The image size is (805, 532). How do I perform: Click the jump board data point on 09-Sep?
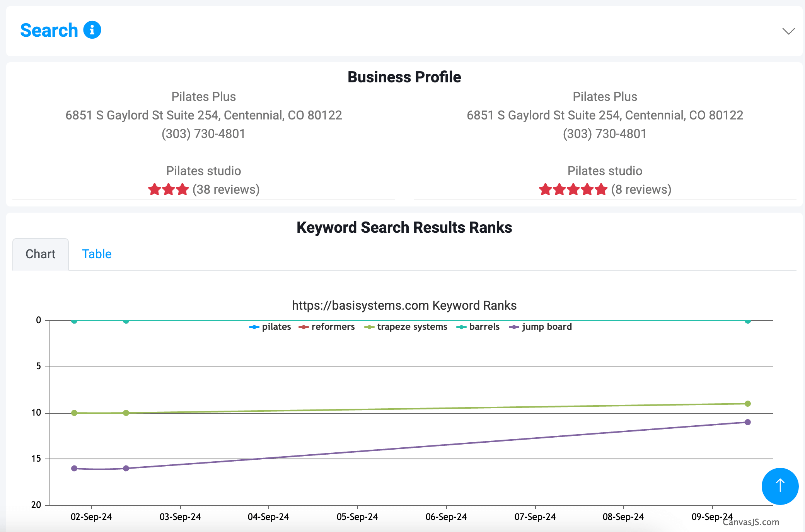tap(747, 422)
